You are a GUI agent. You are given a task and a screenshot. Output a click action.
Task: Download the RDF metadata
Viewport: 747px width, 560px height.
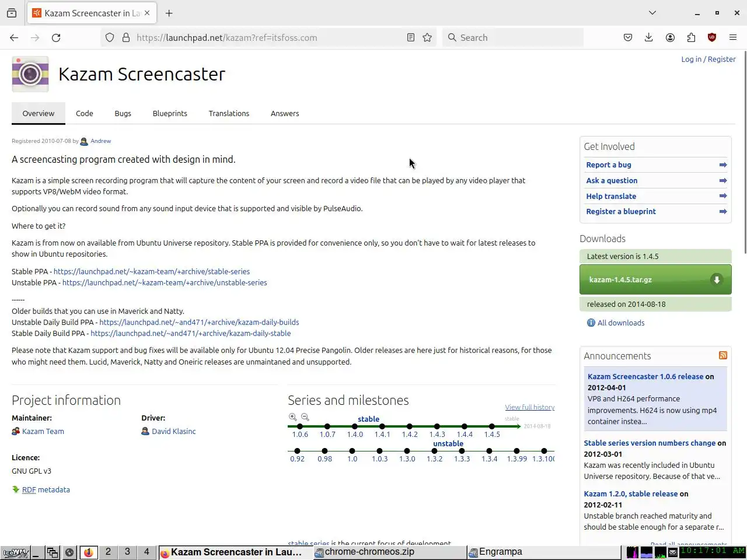(46, 490)
